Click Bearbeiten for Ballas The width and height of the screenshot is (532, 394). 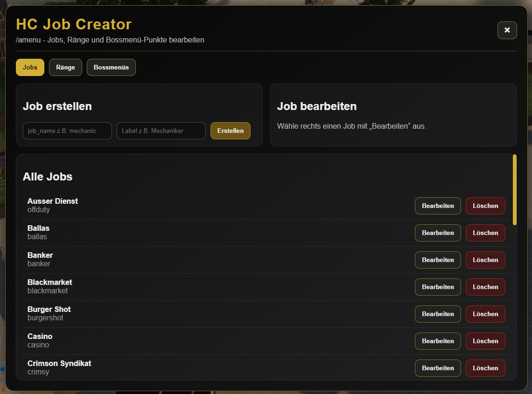[x=438, y=233]
